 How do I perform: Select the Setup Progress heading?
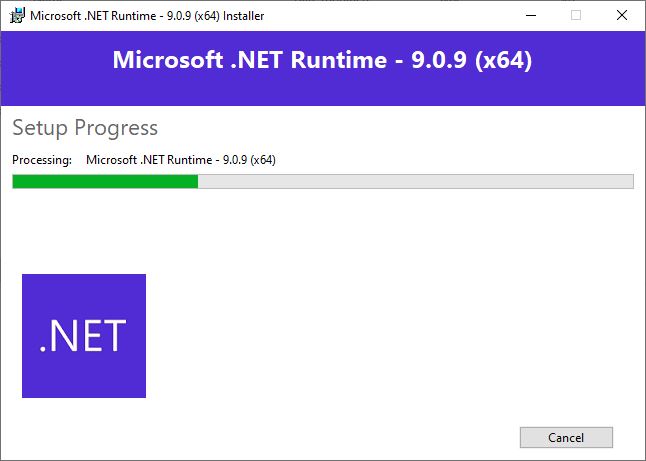point(85,128)
